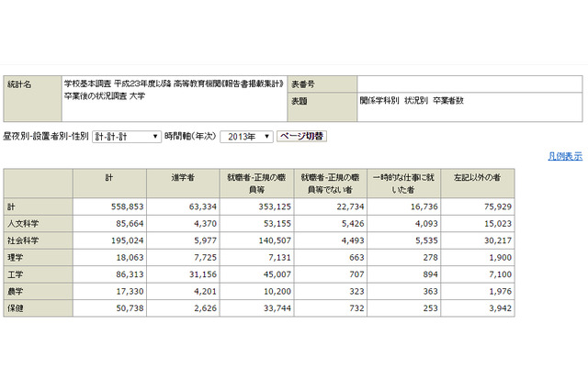This screenshot has height=391, width=588.
Task: Select cell value 17,330
Action: point(130,291)
